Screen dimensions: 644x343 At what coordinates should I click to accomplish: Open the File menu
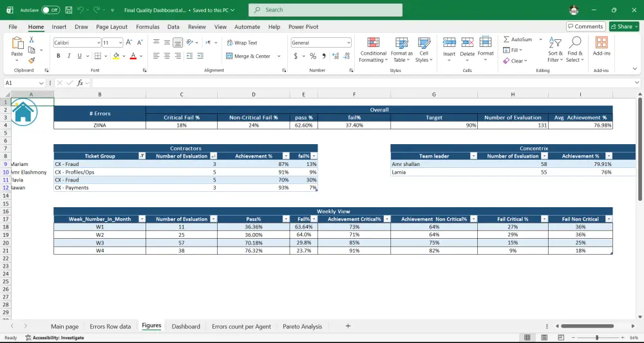pos(13,26)
